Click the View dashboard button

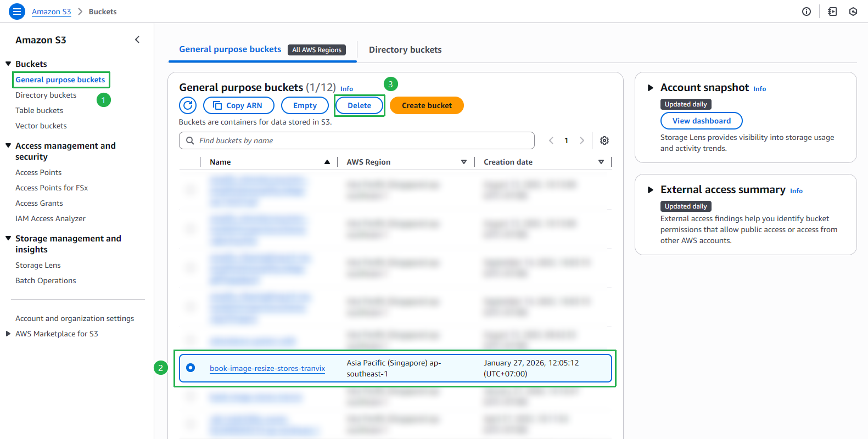(x=702, y=121)
